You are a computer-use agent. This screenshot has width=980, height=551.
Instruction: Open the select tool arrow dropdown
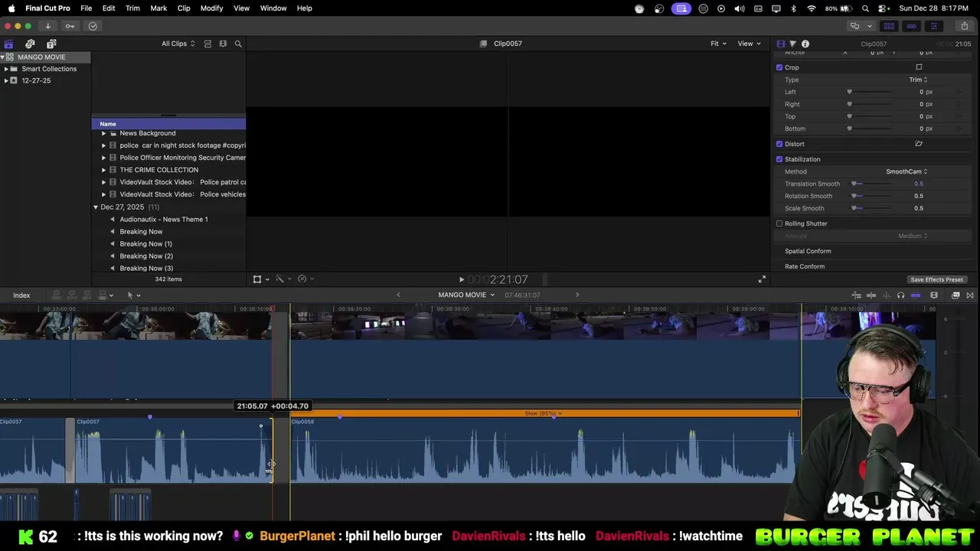point(134,295)
